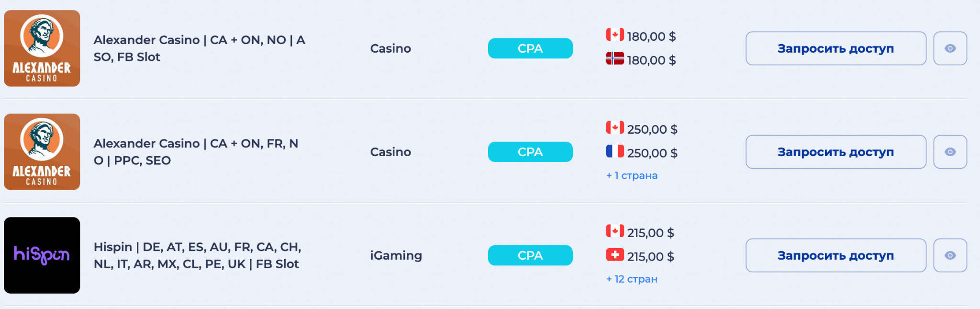Request access to Alexander Casino FB Slot offer
This screenshot has width=980, height=309.
point(835,48)
